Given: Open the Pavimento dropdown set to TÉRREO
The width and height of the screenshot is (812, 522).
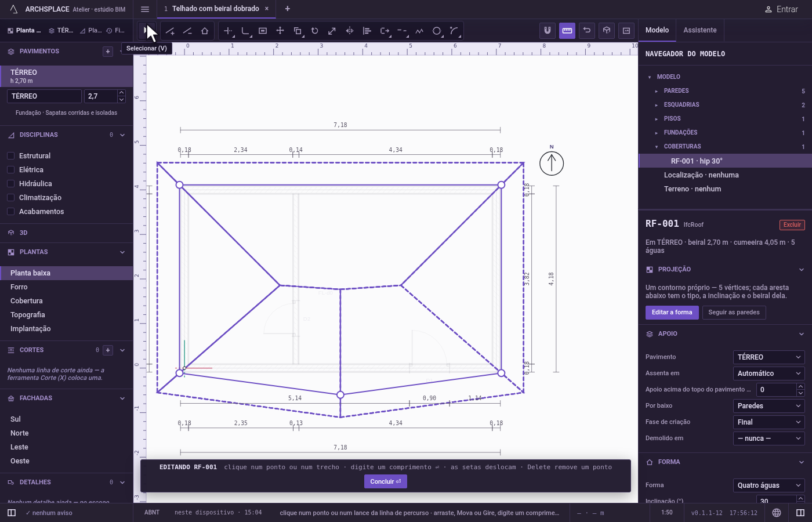Looking at the screenshot, I should (x=769, y=357).
